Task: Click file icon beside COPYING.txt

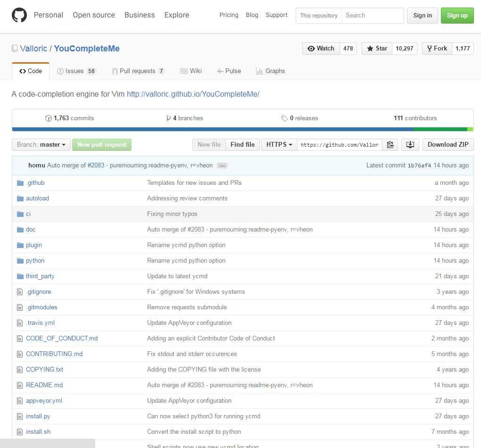Action: [20, 369]
